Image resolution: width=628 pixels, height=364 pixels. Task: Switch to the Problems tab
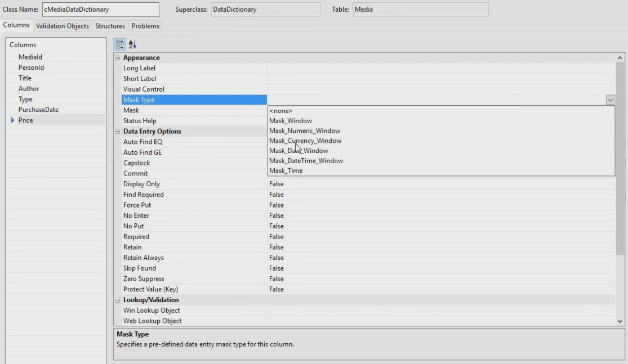click(145, 26)
